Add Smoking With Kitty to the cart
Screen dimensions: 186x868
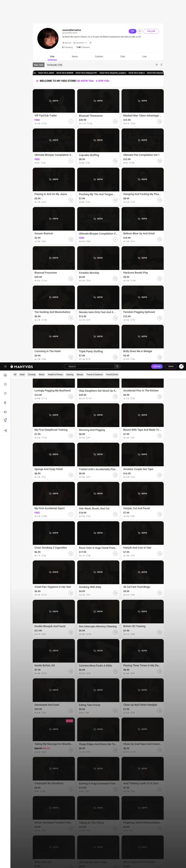click(x=115, y=593)
